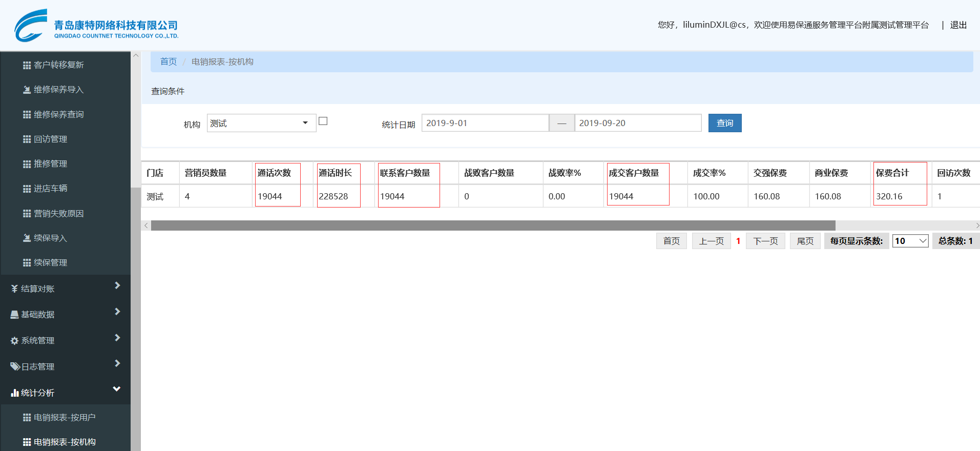Image resolution: width=980 pixels, height=451 pixels.
Task: Click the gear icon beside 系统管理
Action: click(x=14, y=341)
